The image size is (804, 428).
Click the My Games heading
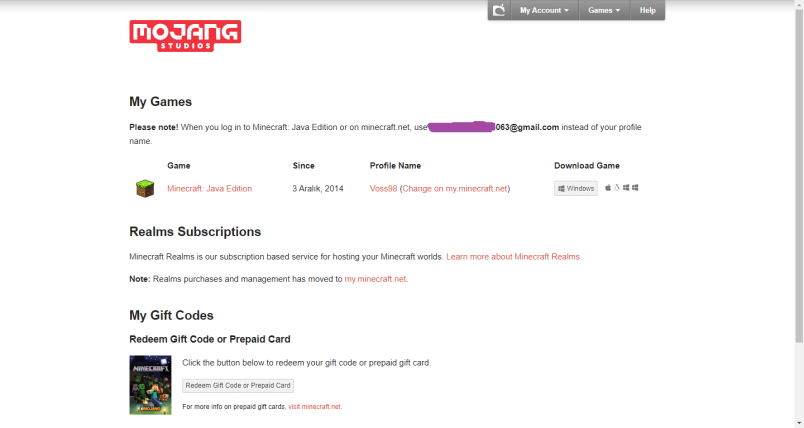160,101
